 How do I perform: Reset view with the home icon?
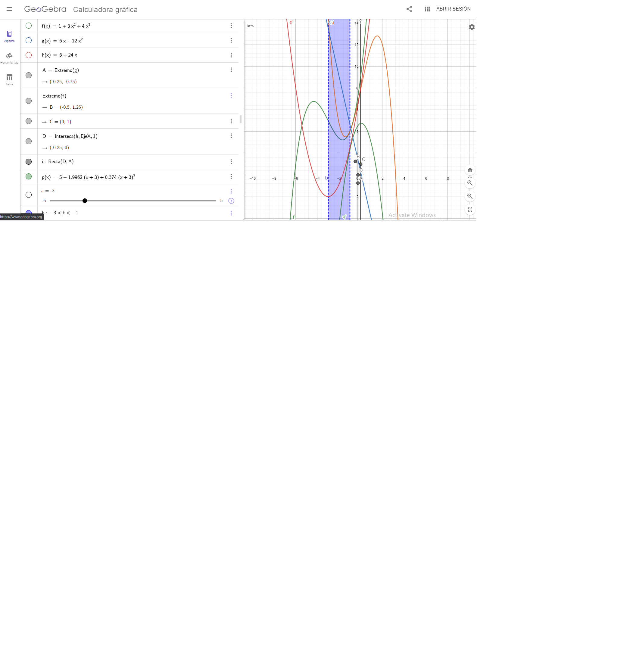tap(470, 170)
